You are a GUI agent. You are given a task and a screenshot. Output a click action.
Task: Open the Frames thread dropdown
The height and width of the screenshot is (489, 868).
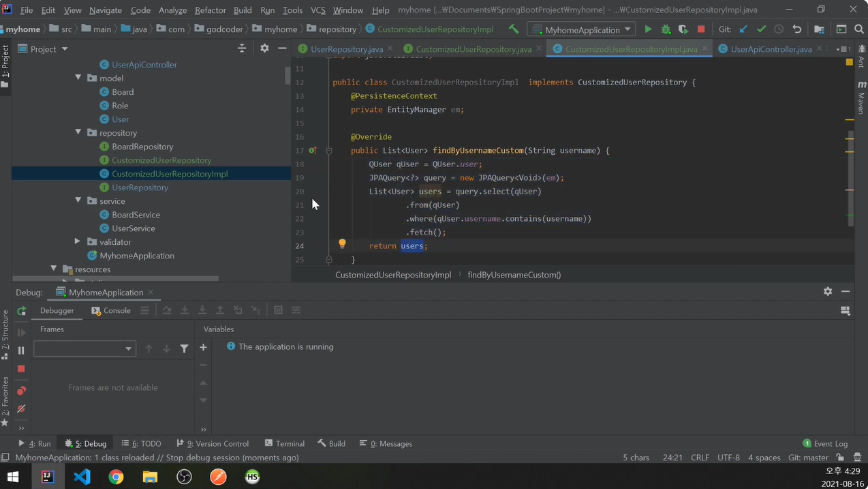pyautogui.click(x=84, y=349)
